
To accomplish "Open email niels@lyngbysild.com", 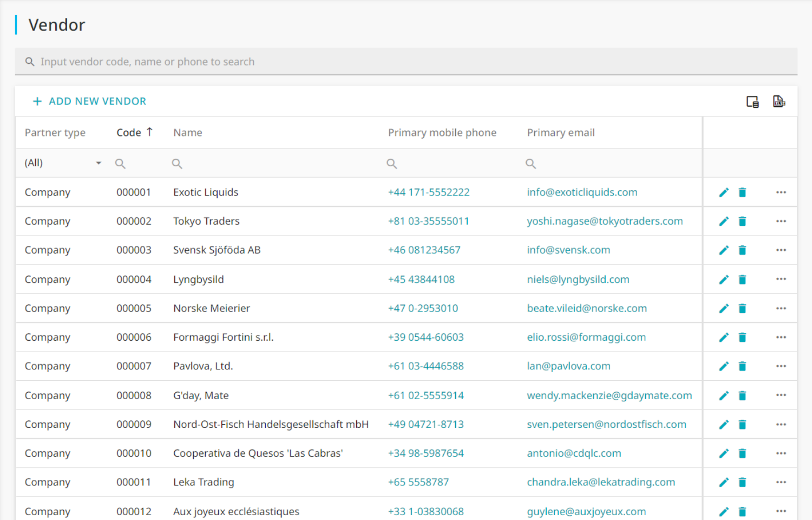I will click(578, 279).
